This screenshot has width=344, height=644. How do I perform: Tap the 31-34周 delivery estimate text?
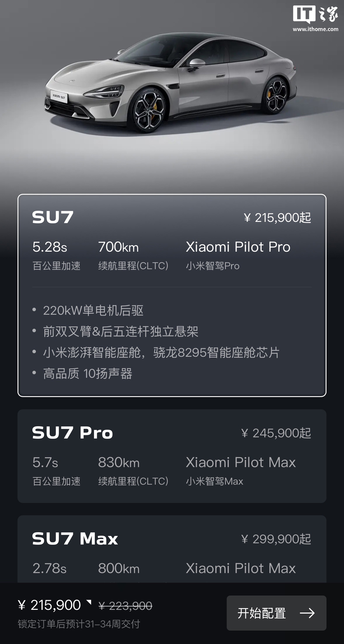79,624
